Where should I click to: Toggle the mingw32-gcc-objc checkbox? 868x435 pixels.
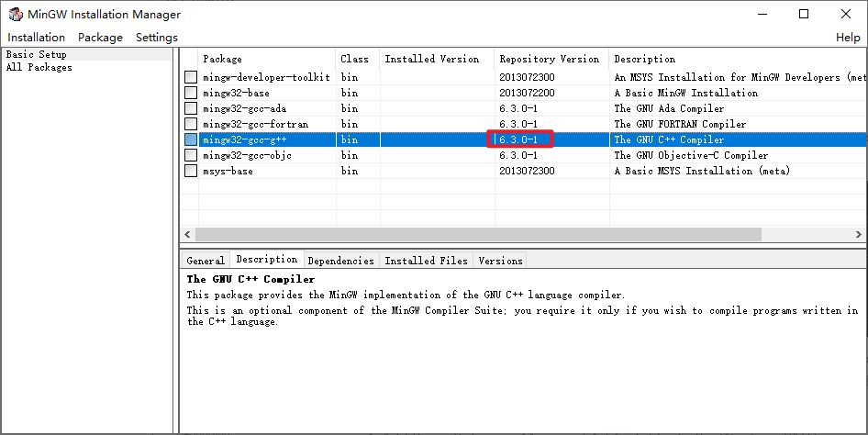click(191, 155)
